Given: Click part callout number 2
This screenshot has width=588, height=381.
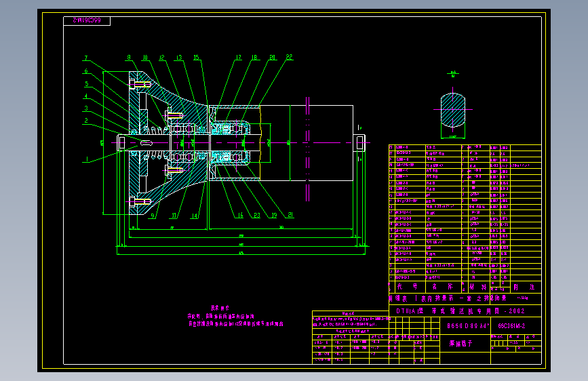Looking at the screenshot, I should click(x=86, y=121).
